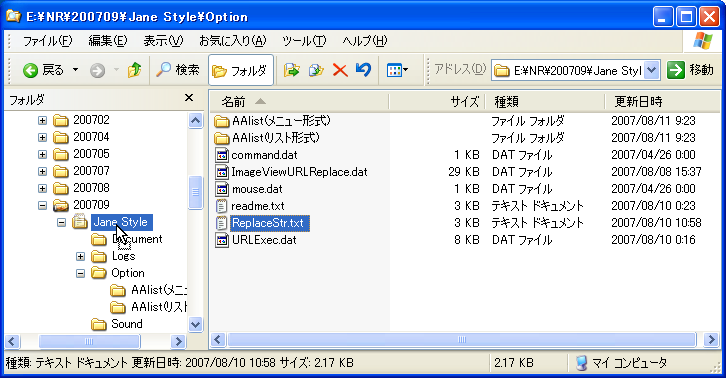726x378 pixels.
Task: Click the Copy To folder icon
Action: coord(316,70)
